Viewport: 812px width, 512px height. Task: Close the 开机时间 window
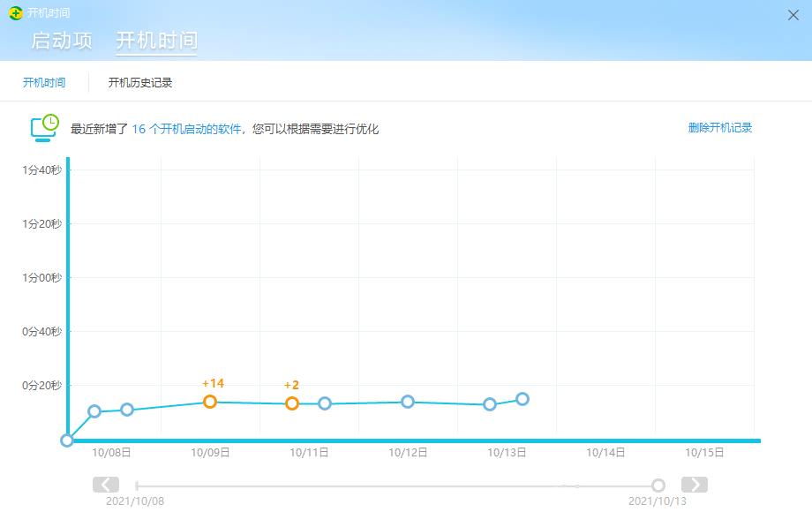point(793,14)
